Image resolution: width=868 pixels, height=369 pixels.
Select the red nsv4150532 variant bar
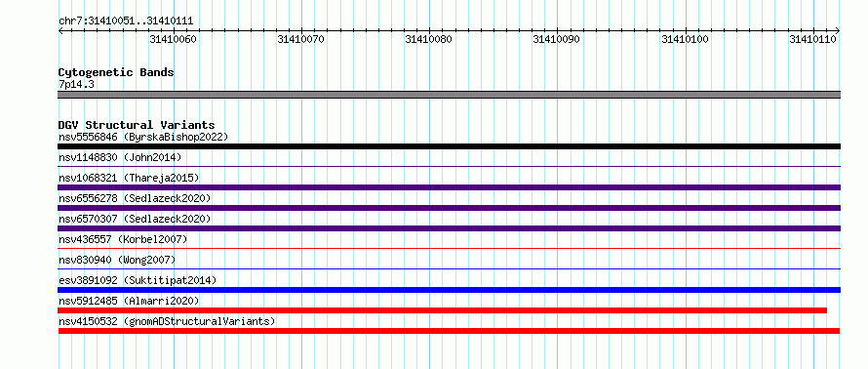449,331
